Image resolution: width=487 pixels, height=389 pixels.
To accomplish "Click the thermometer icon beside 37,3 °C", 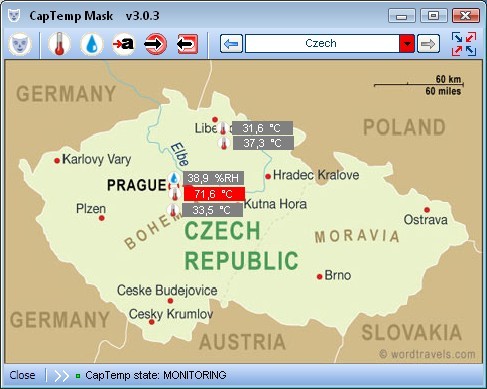I will pyautogui.click(x=224, y=144).
